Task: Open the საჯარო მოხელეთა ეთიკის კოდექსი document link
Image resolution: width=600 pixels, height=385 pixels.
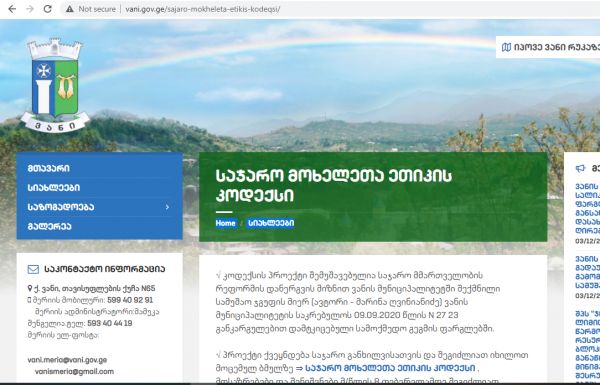Action: coord(390,368)
